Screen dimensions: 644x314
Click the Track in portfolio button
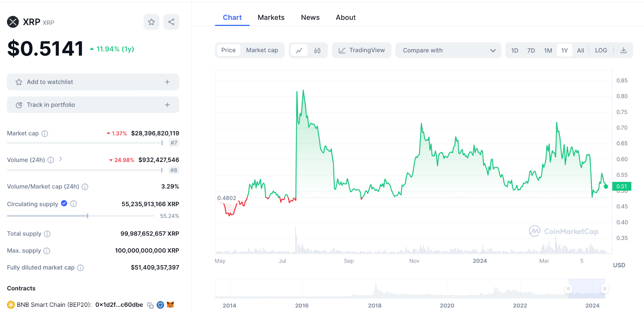93,105
